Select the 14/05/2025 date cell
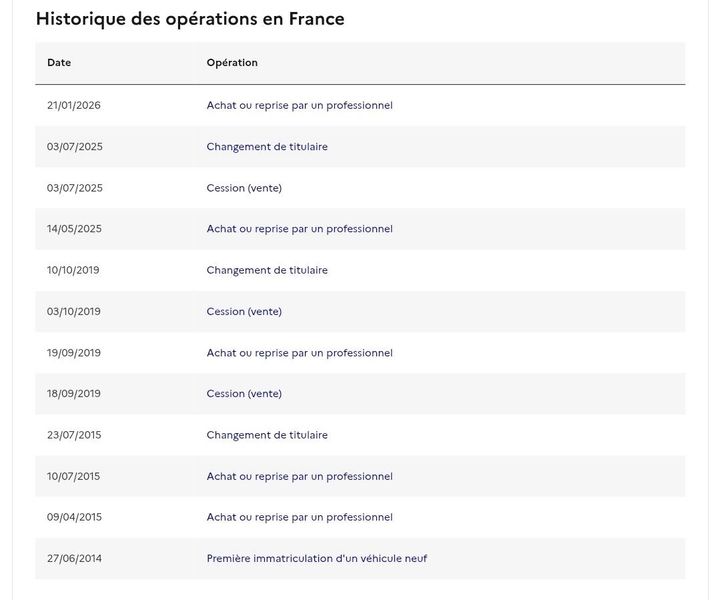The height and width of the screenshot is (600, 720). point(74,229)
